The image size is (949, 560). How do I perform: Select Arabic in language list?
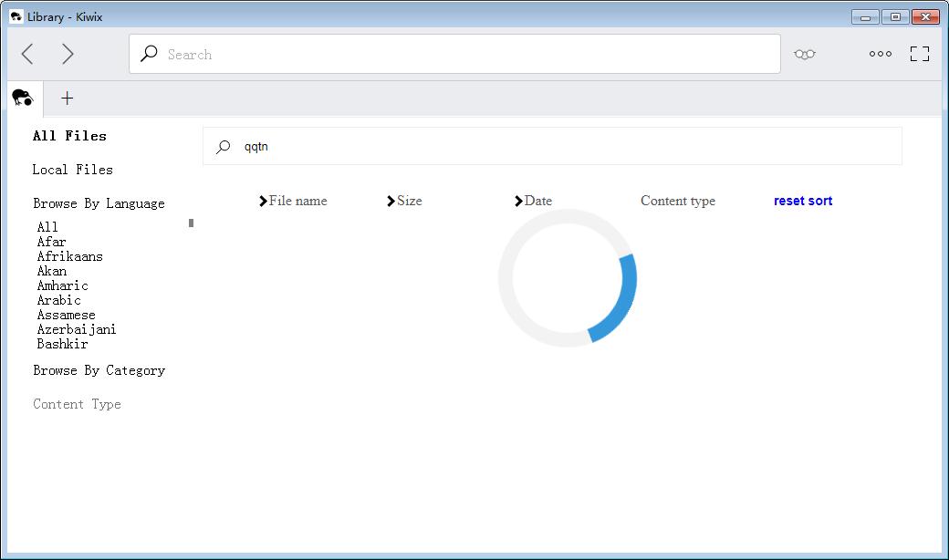(58, 300)
